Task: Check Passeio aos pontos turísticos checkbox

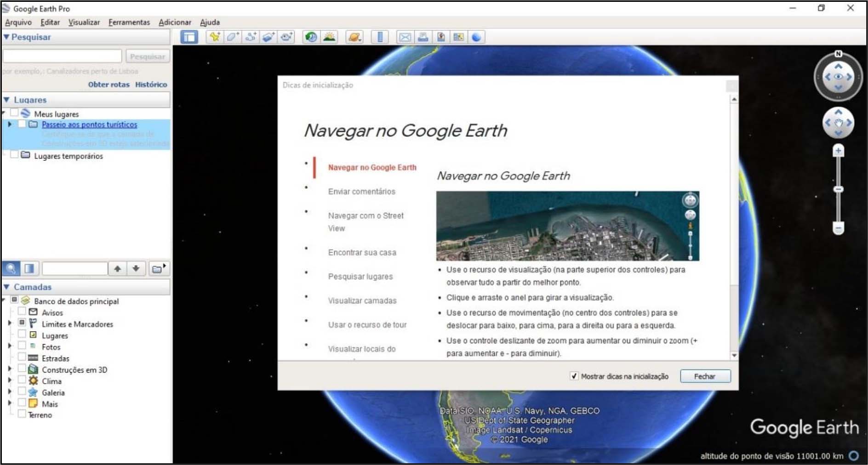Action: (x=22, y=124)
